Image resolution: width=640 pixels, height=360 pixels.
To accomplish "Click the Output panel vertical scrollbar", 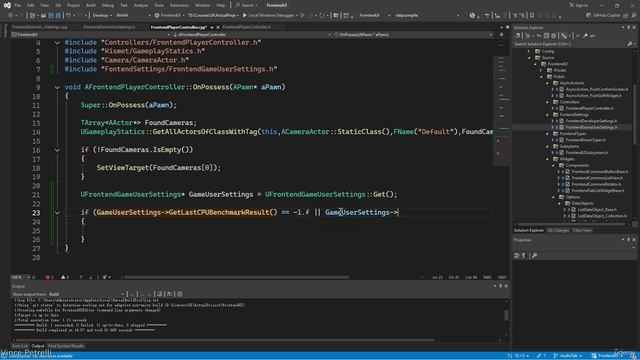I will point(506,316).
